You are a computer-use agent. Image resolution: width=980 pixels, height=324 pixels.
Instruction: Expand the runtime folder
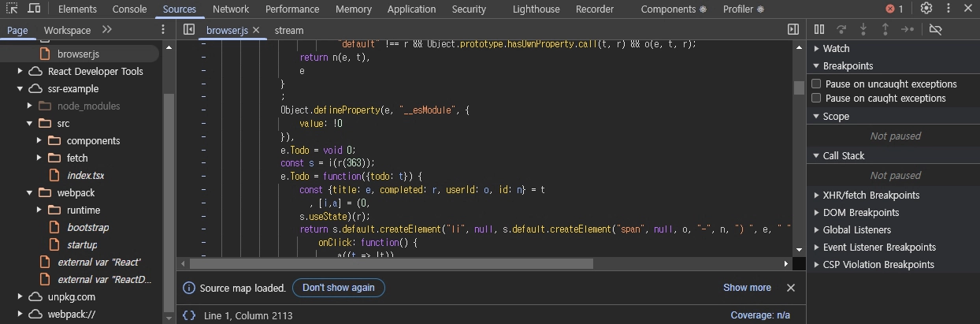(x=39, y=210)
